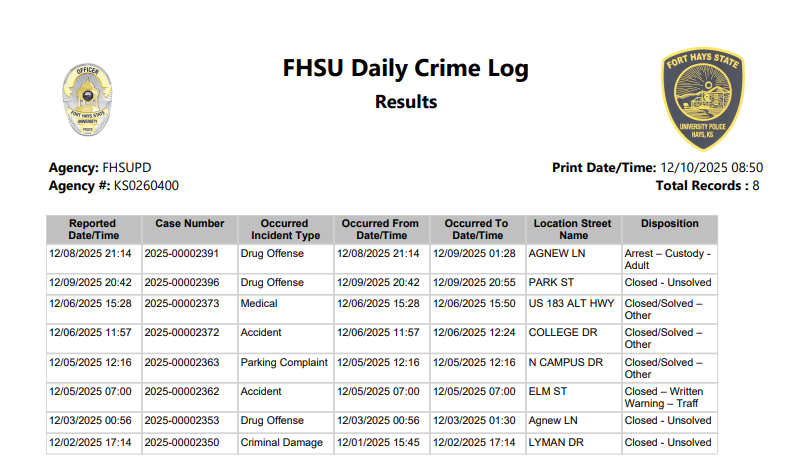Click the Case Number column header

coord(189,224)
